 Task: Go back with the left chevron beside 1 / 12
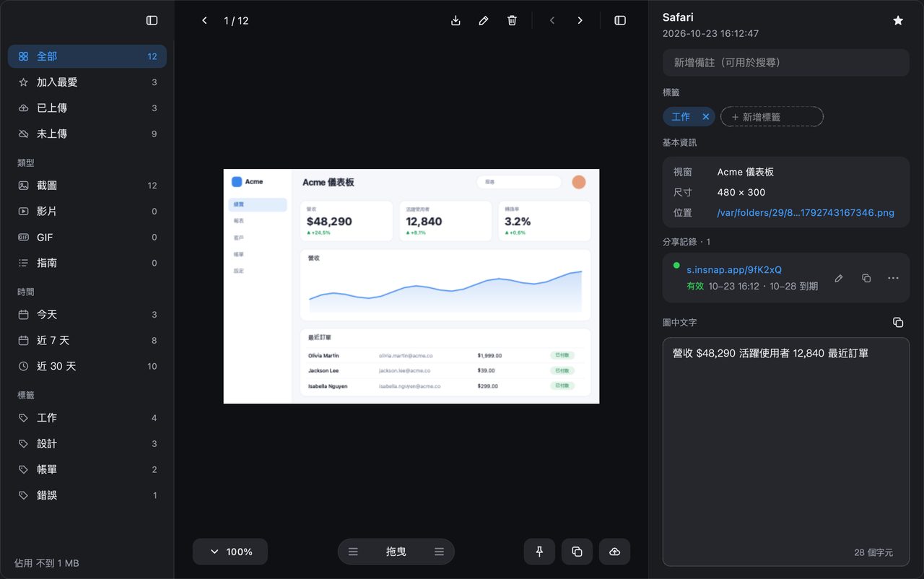[x=204, y=20]
